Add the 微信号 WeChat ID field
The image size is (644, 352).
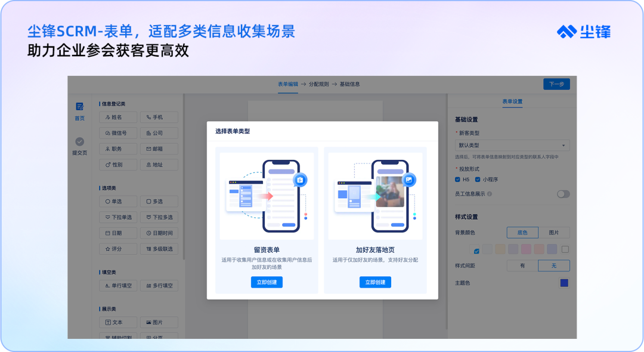click(118, 133)
